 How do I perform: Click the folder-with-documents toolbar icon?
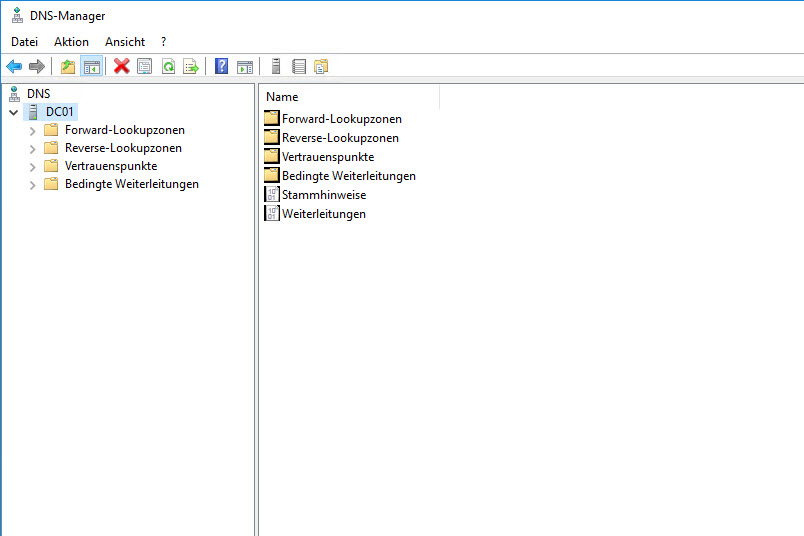point(321,66)
